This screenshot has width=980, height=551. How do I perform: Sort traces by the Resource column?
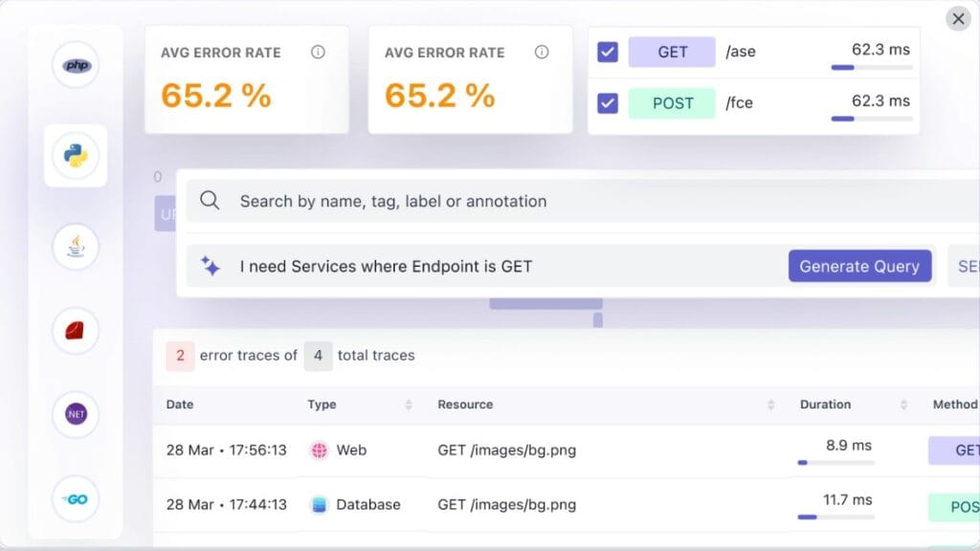(771, 405)
